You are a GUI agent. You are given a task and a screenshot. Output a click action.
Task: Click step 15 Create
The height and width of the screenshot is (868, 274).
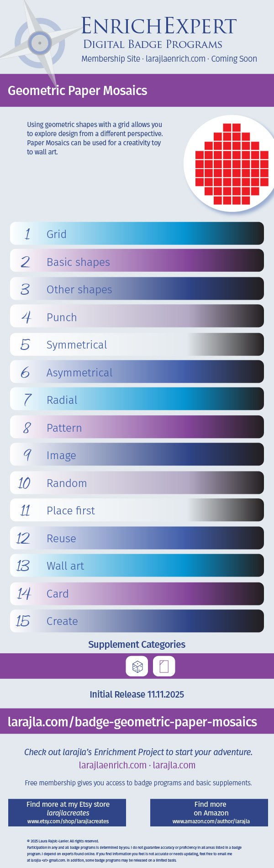(137, 621)
